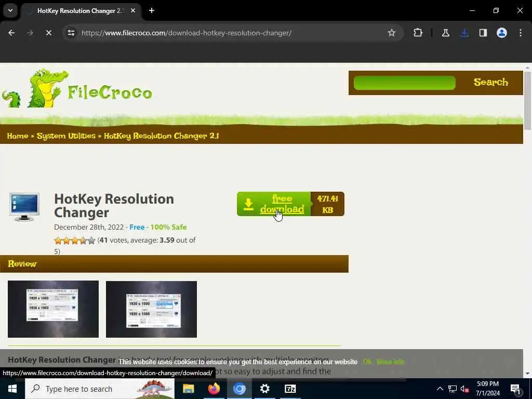Click the green site search field
The width and height of the screenshot is (532, 399).
(404, 83)
